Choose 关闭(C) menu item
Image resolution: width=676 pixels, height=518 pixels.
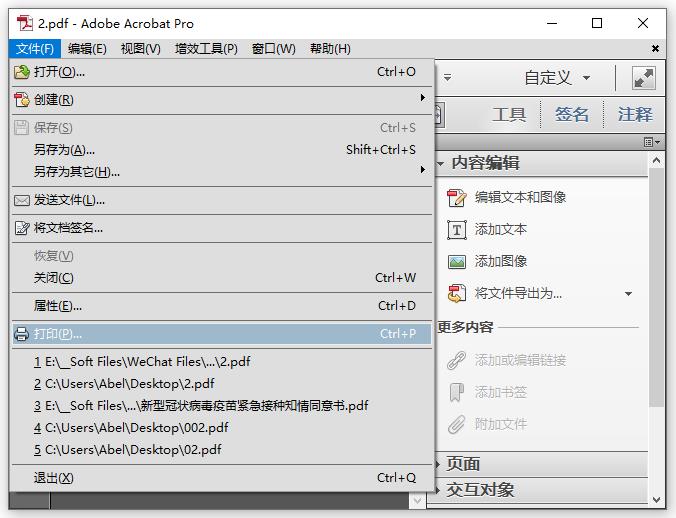pos(222,278)
